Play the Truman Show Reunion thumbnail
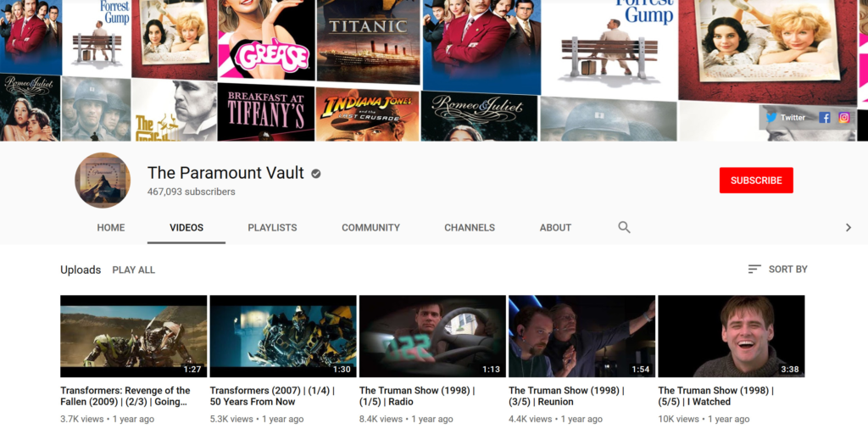868x434 pixels. click(581, 336)
